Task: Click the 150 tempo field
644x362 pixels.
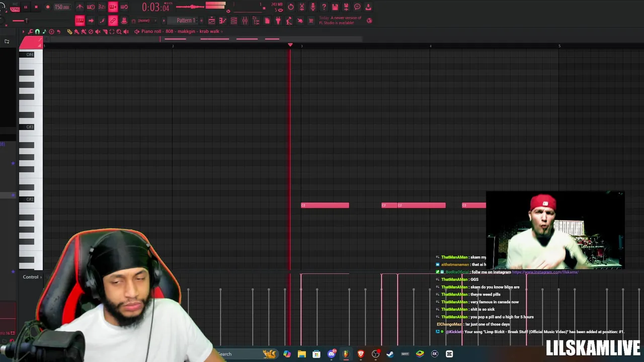Action: 62,7
